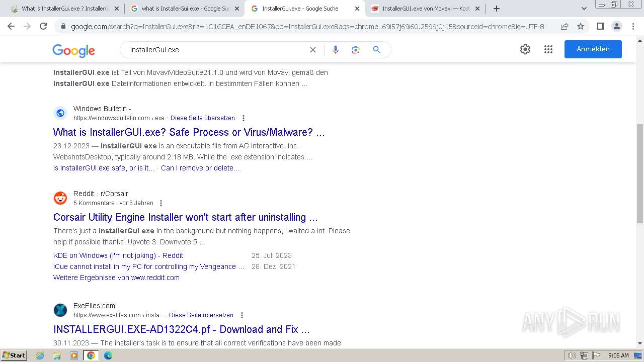Close the active InstallerGui.exe search tab
The width and height of the screenshot is (644, 362).
[357, 9]
